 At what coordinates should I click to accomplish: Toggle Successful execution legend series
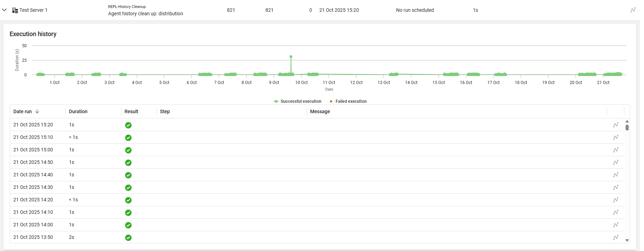297,101
